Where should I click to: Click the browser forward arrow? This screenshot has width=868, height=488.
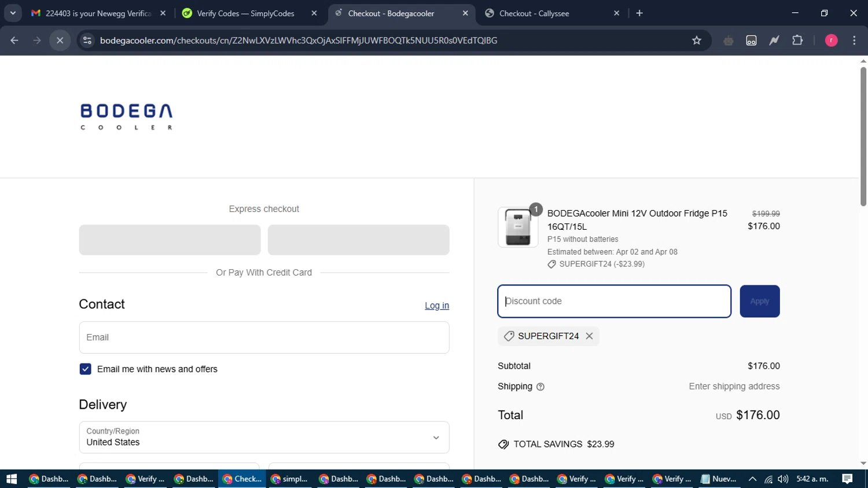coord(37,40)
